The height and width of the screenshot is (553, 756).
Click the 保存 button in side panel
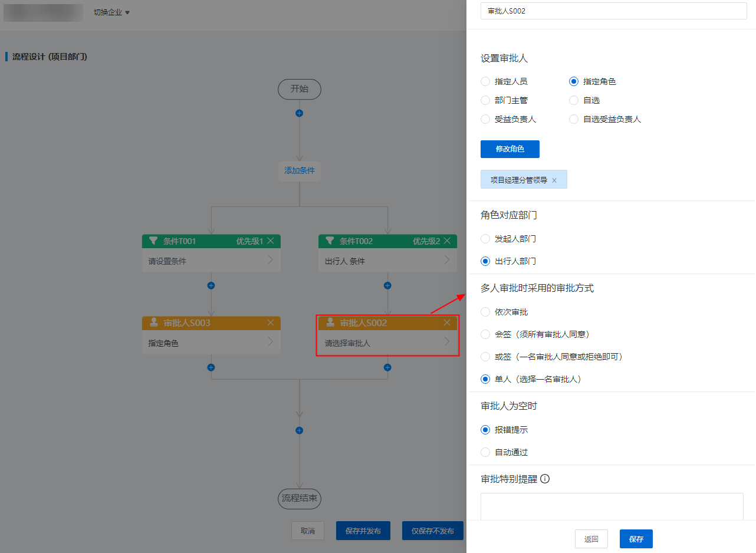click(x=636, y=539)
